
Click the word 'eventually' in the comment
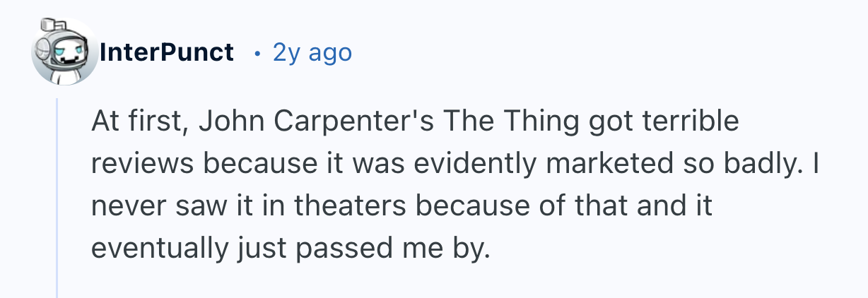pos(153,249)
